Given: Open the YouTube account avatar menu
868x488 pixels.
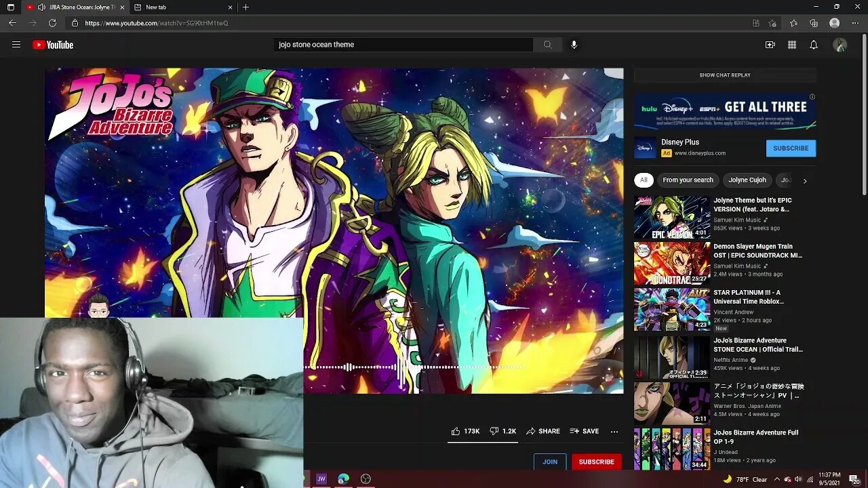Looking at the screenshot, I should pyautogui.click(x=840, y=45).
